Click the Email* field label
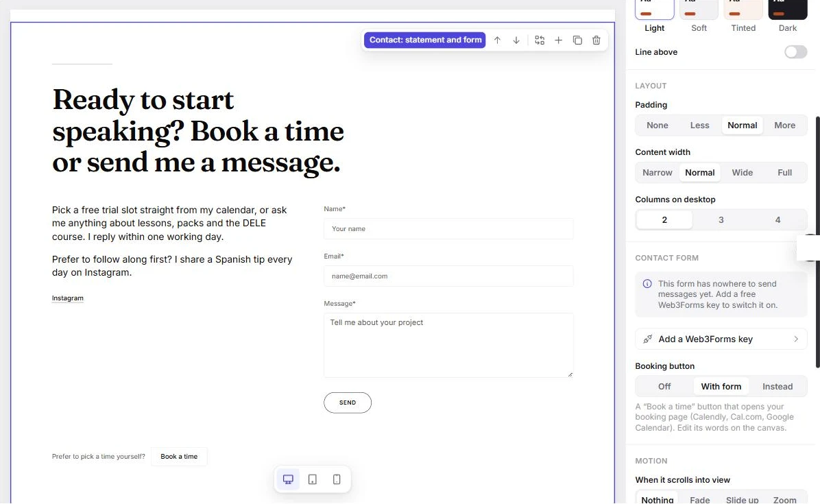The height and width of the screenshot is (504, 820). (x=334, y=256)
